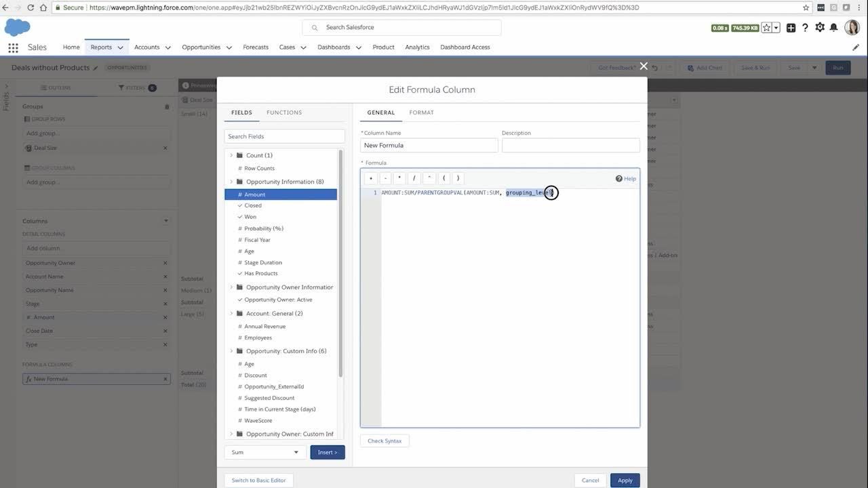This screenshot has width=868, height=488.
Task: Open the Help question mark icon
Action: tap(805, 28)
